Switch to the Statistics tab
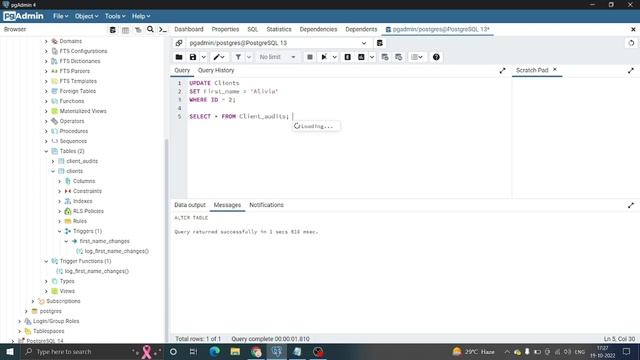This screenshot has width=640, height=360. pos(279,29)
